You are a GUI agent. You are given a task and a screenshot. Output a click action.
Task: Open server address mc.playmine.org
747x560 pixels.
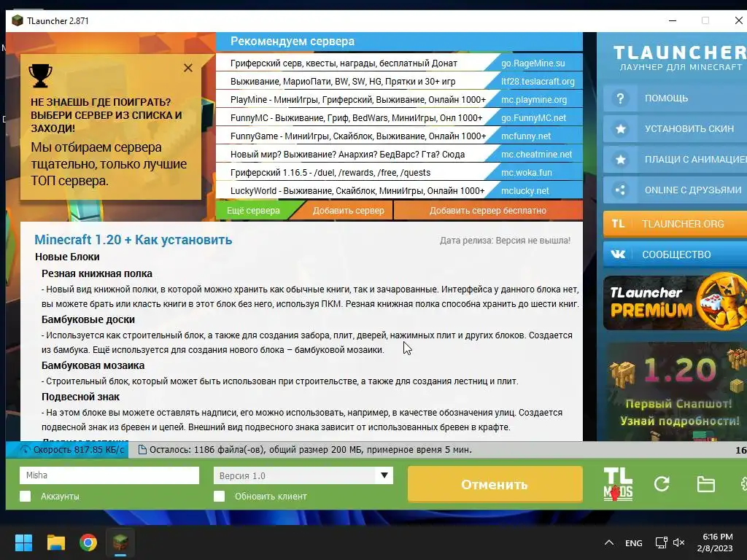[x=533, y=99]
